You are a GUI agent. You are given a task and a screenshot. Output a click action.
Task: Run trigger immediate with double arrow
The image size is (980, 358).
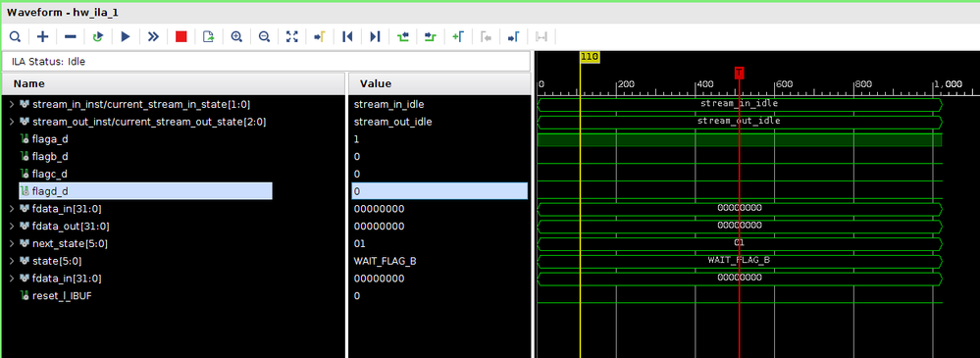[153, 37]
